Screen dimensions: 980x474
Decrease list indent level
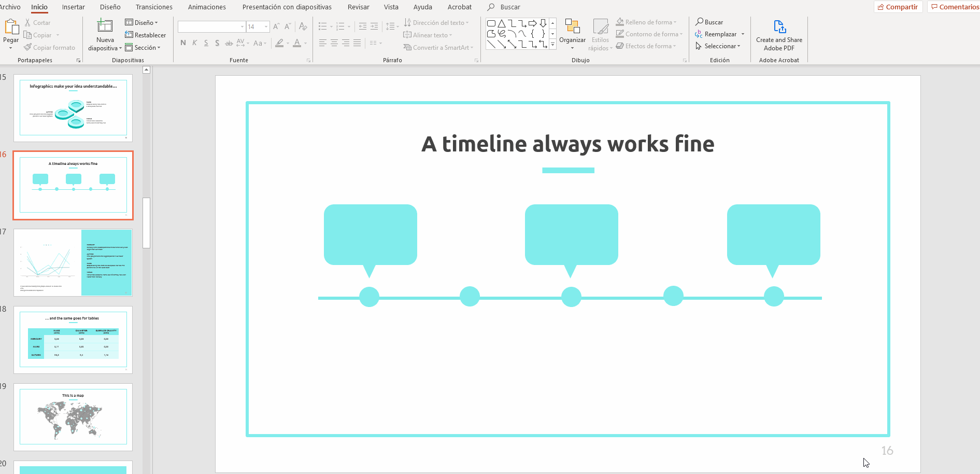[x=363, y=26]
